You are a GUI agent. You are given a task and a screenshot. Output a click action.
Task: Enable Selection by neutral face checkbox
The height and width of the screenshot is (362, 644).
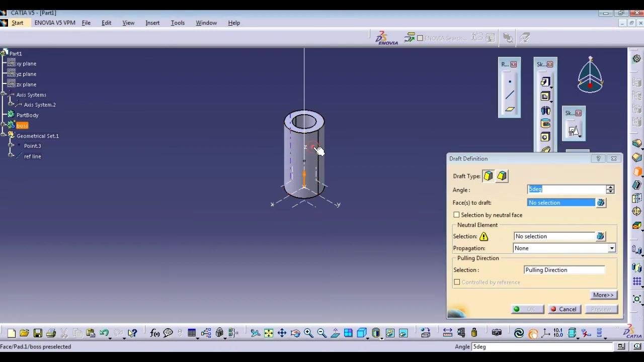click(x=457, y=215)
